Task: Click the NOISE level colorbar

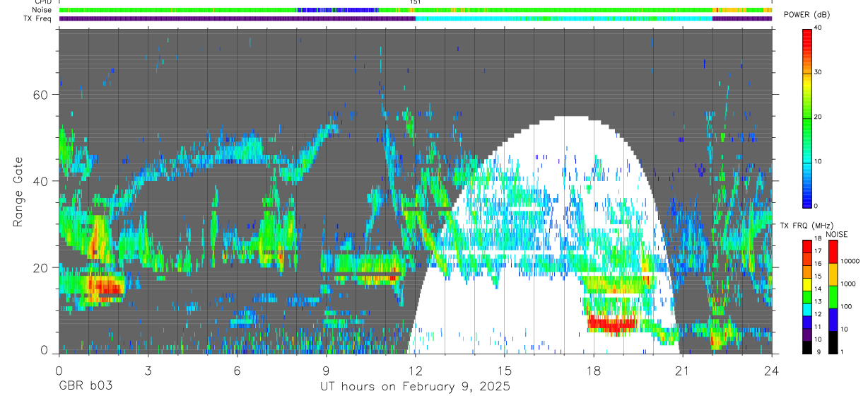Action: (x=833, y=297)
